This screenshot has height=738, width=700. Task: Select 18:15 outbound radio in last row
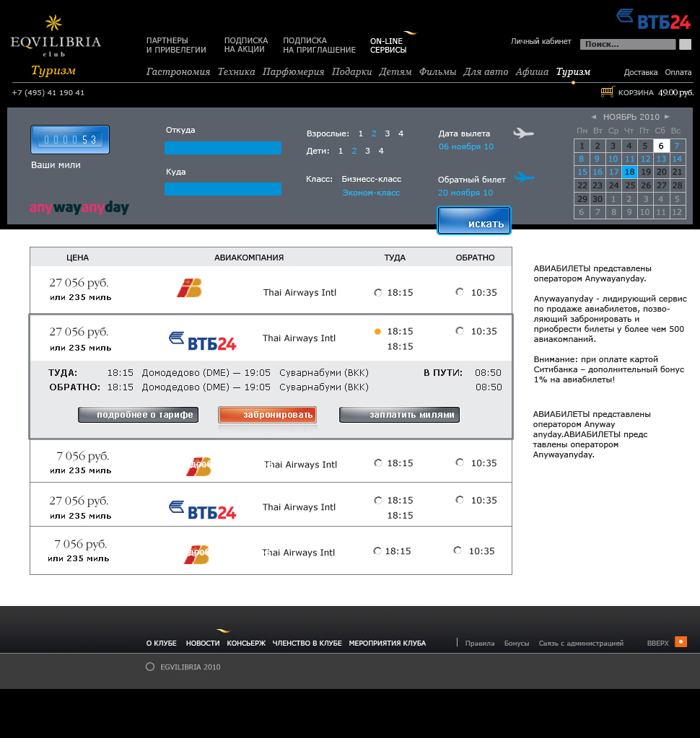[377, 550]
